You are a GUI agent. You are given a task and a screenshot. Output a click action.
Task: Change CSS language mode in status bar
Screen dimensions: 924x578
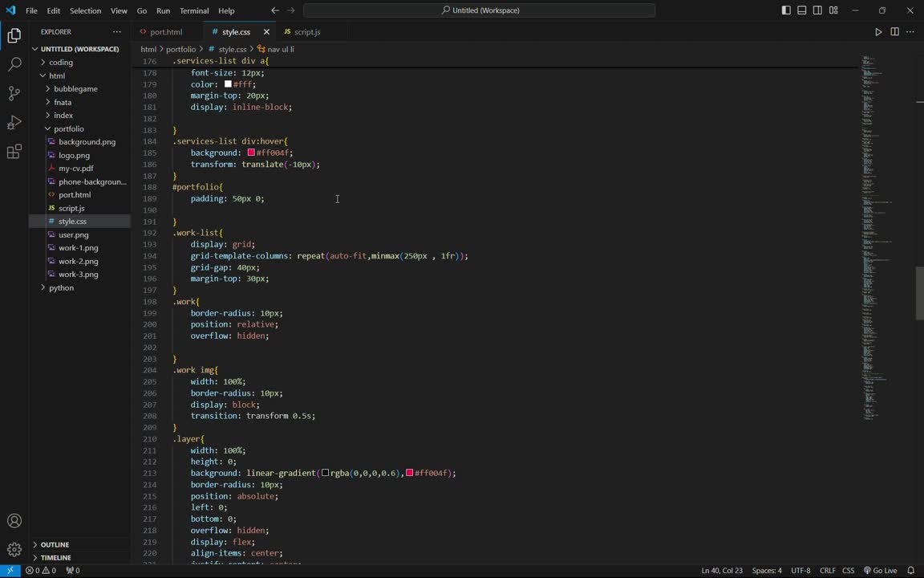pos(848,570)
